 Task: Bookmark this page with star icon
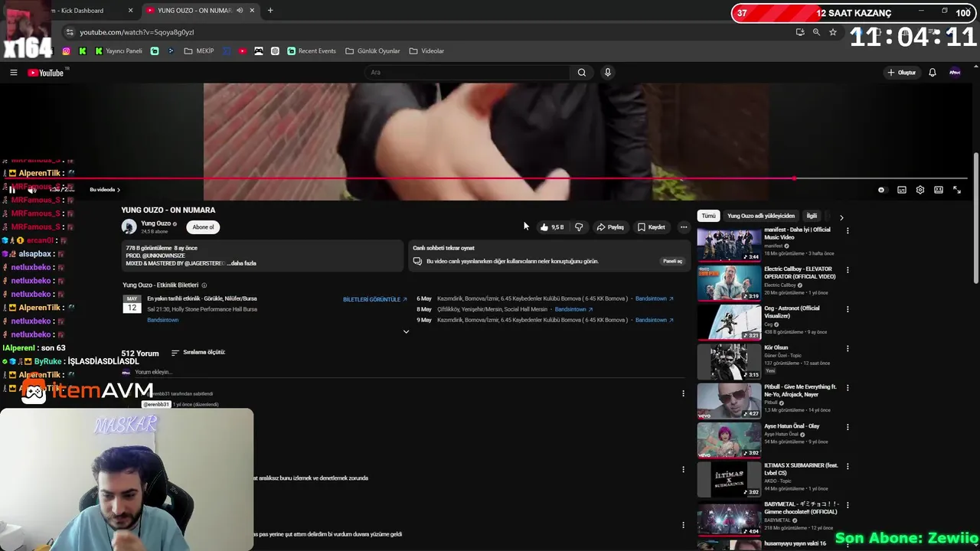(x=833, y=32)
